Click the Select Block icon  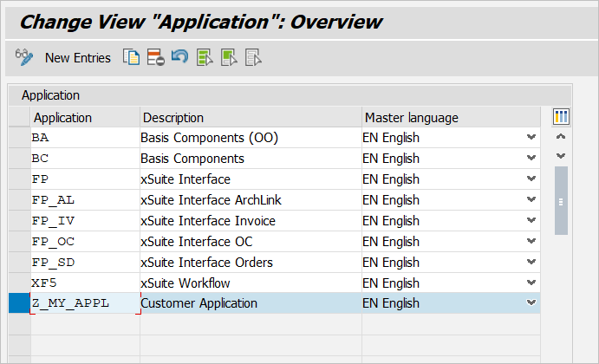click(x=229, y=58)
